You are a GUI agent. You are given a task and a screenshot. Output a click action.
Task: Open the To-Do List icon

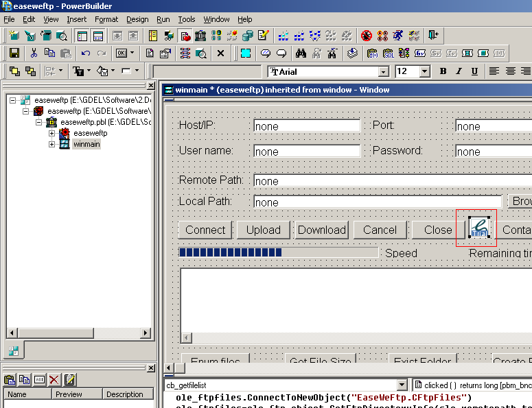[153, 36]
